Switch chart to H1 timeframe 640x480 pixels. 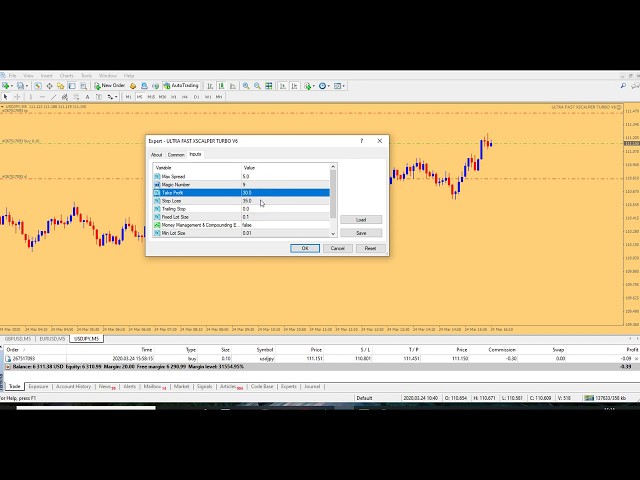(x=174, y=97)
